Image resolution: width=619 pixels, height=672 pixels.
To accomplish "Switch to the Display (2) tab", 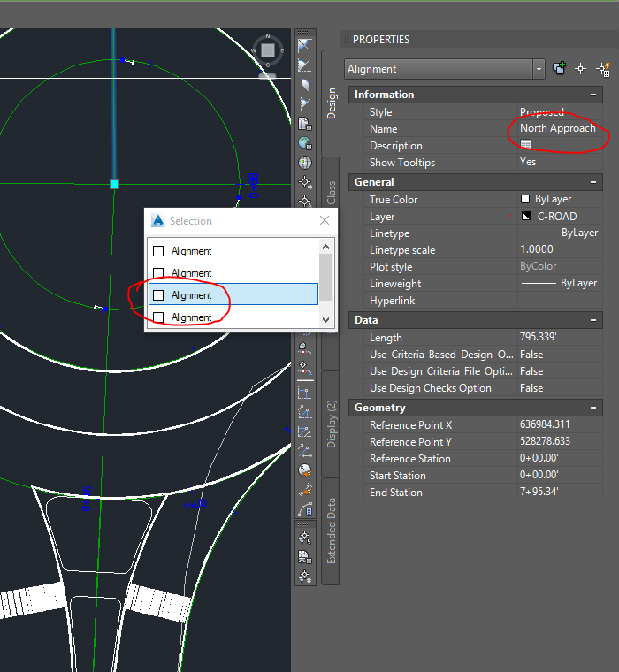I will (332, 424).
